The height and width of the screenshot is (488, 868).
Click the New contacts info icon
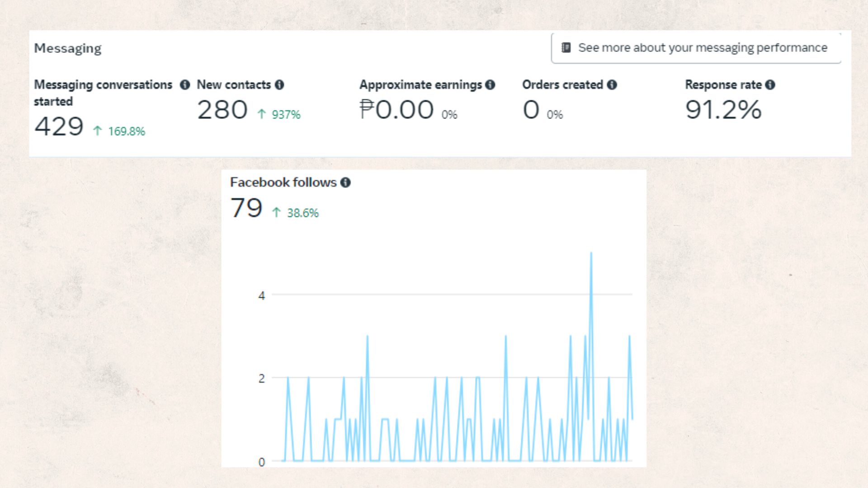pos(279,85)
